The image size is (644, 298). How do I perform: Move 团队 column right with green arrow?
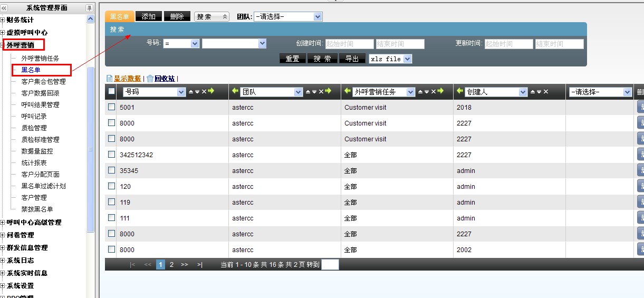[x=329, y=92]
